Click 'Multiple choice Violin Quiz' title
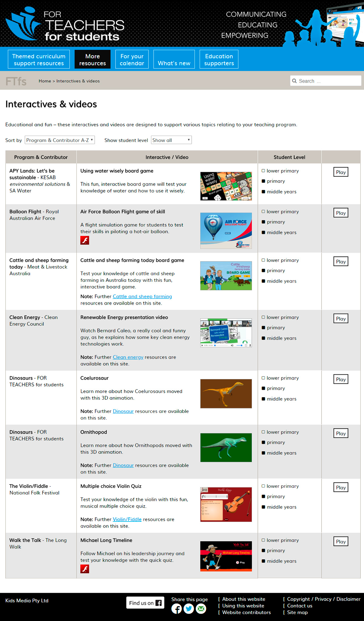Viewport: 364px width, 621px height. coord(111,486)
